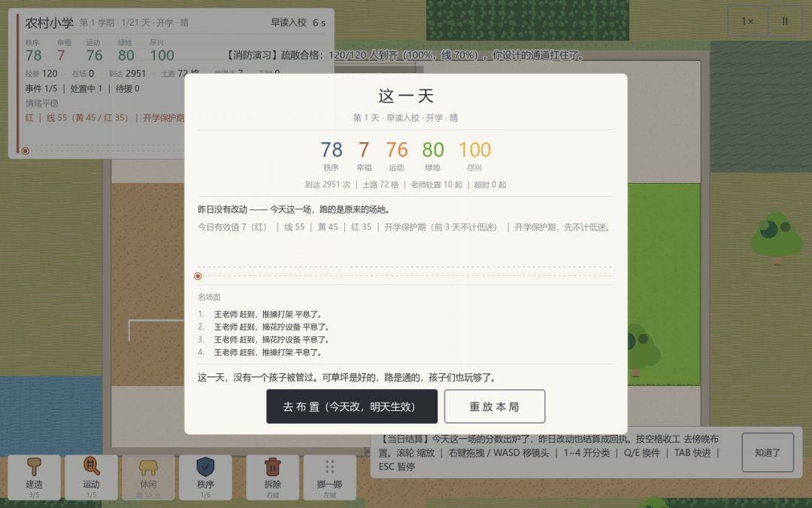Dismiss the tip with 知道了

[x=768, y=452]
